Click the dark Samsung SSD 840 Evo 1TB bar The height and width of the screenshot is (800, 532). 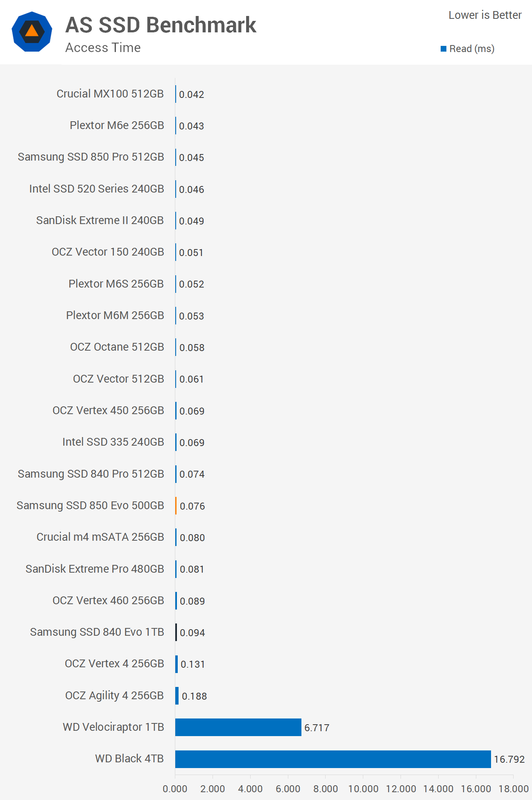[x=176, y=632]
